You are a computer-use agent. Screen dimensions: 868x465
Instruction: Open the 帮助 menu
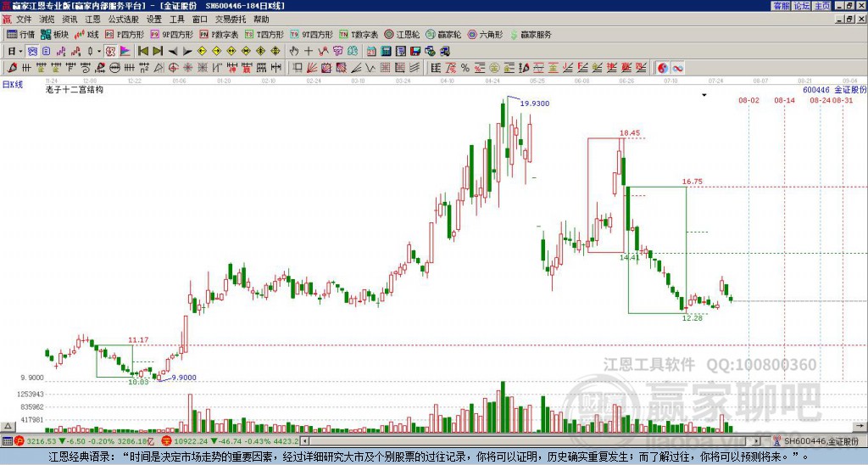(x=261, y=20)
